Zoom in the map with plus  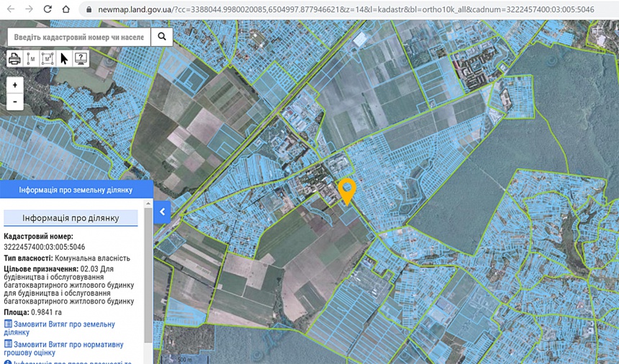point(15,85)
